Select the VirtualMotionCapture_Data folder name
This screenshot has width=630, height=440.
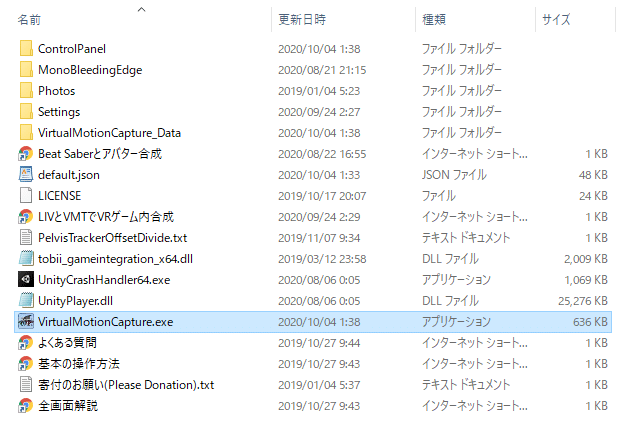(109, 133)
